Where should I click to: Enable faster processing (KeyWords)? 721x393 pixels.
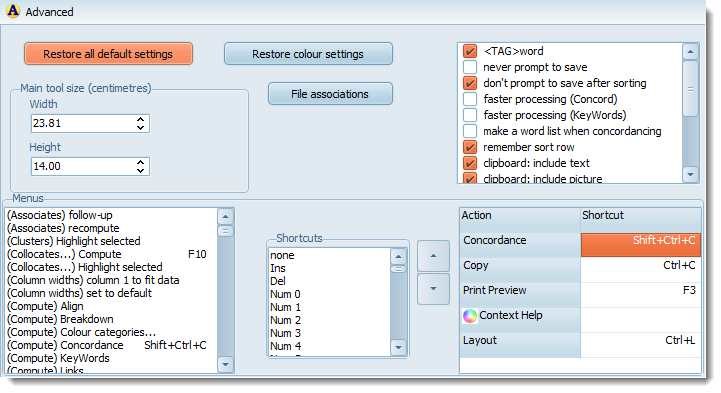click(470, 115)
